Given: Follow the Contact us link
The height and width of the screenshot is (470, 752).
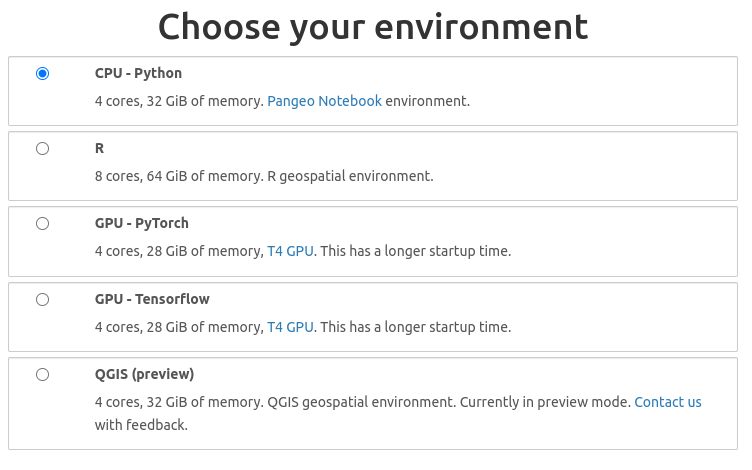Looking at the screenshot, I should 668,402.
